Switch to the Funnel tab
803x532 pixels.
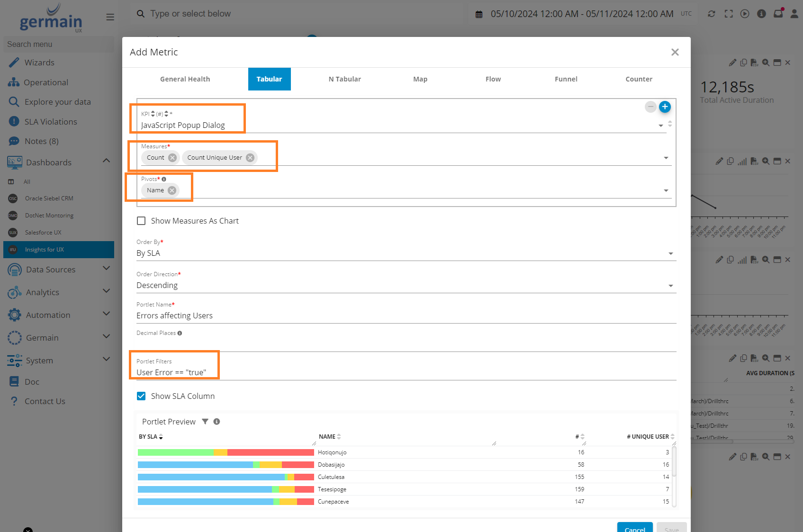coord(566,79)
